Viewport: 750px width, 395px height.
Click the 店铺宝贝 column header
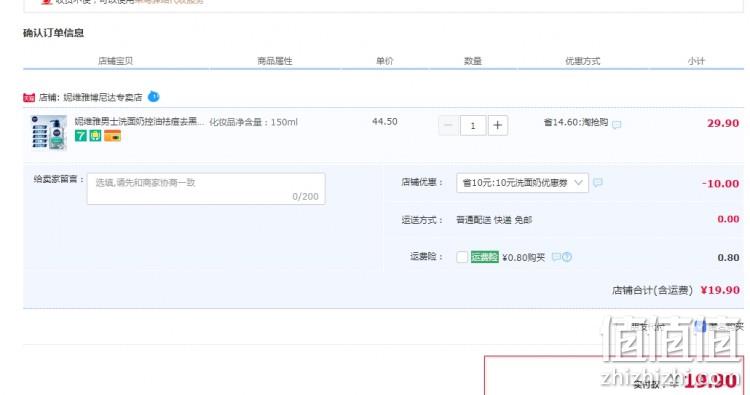click(115, 61)
